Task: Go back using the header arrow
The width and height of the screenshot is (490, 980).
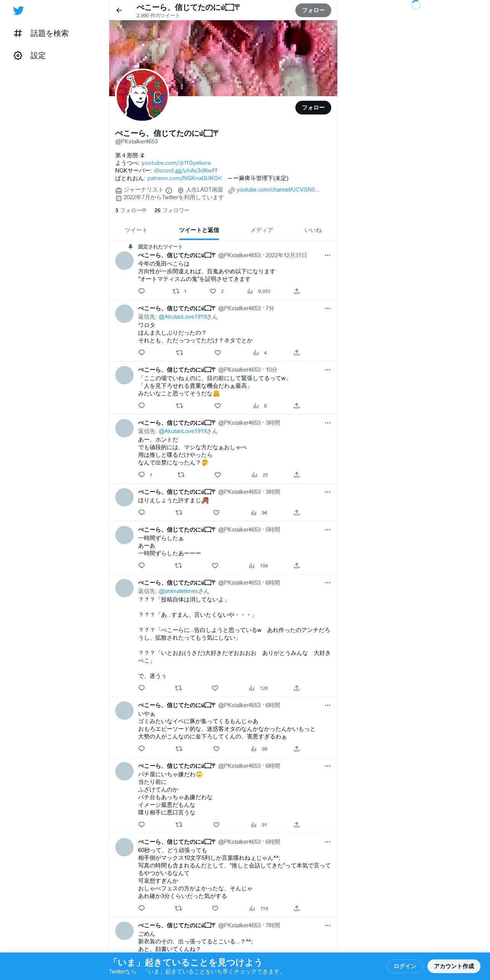Action: 119,10
